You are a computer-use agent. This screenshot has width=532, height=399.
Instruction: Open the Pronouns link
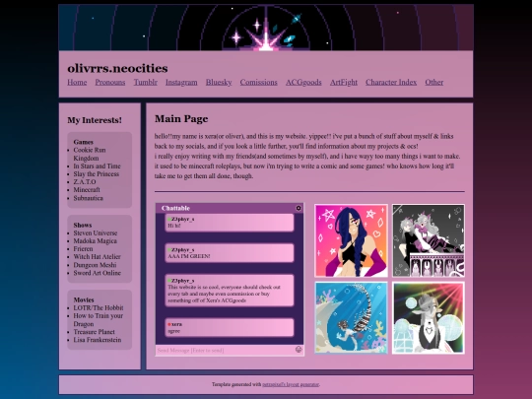pos(110,82)
